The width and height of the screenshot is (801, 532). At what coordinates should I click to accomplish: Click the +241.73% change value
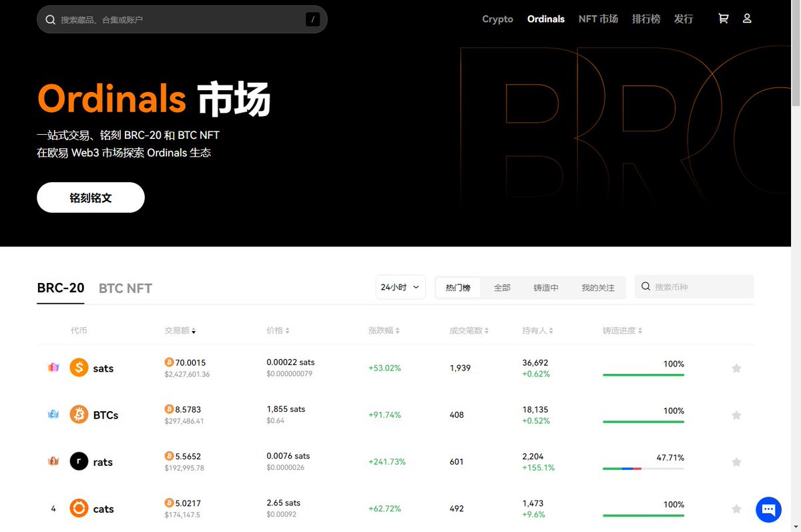(x=387, y=462)
